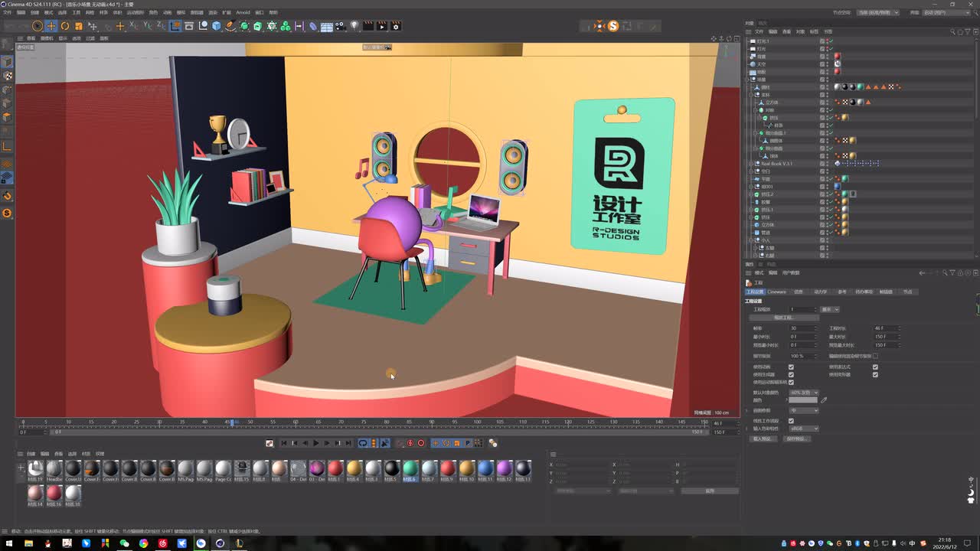
Task: Expand the 空白 null object
Action: pos(751,171)
